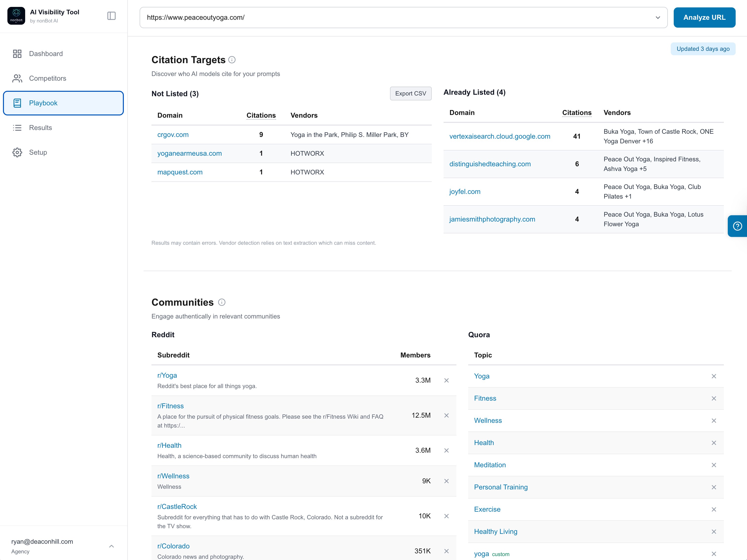The width and height of the screenshot is (747, 560).
Task: Click info icon beside Citation Targets
Action: [x=232, y=60]
